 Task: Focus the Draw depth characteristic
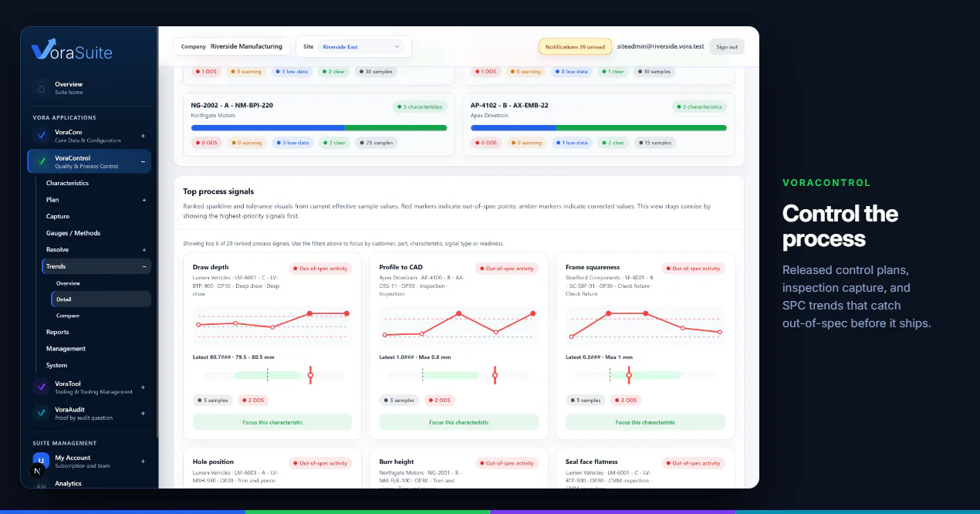(x=272, y=422)
